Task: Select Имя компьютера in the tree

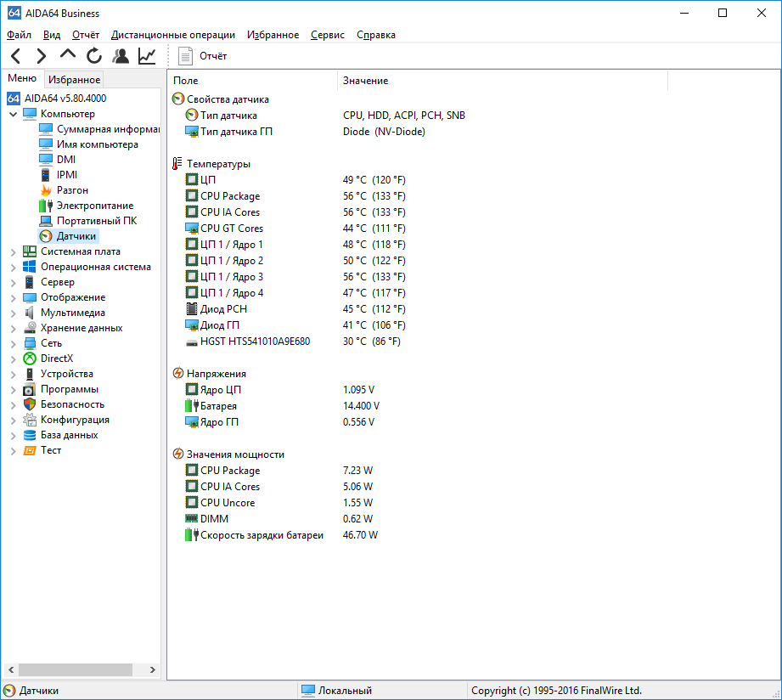Action: (x=98, y=144)
